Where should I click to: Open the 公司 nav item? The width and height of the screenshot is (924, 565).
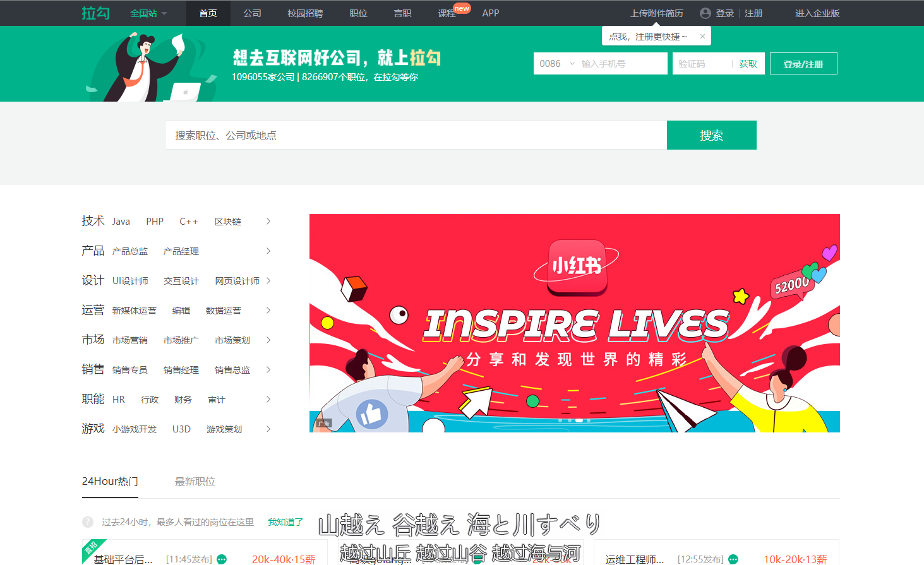[x=252, y=13]
